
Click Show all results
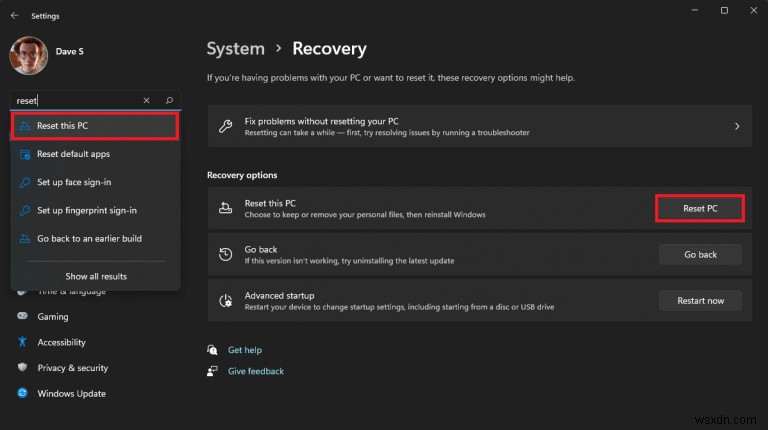96,276
